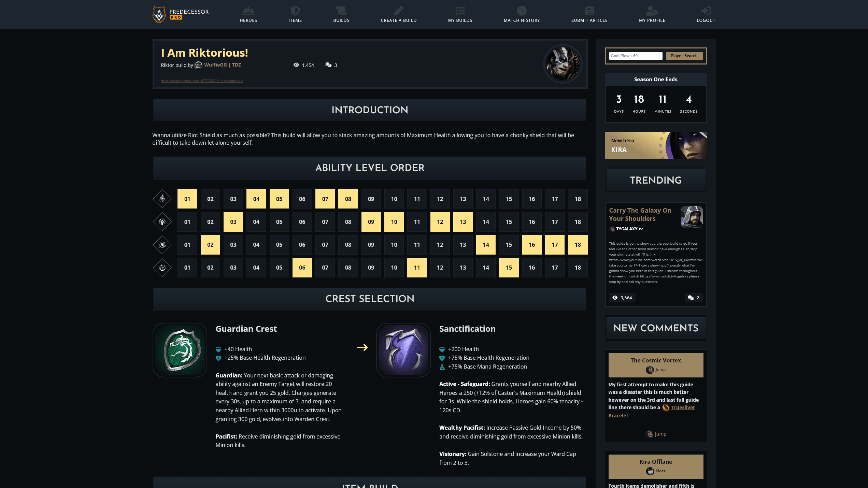Open the Items shield icon

(x=295, y=11)
